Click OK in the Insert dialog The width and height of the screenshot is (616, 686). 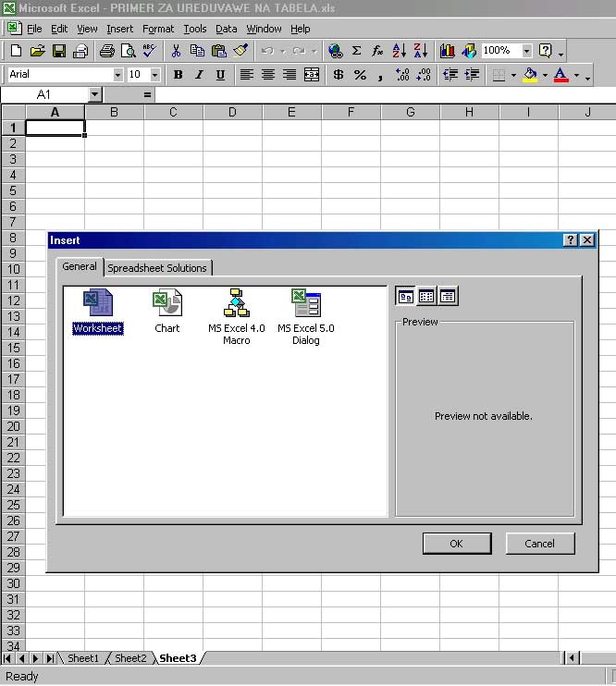point(457,544)
